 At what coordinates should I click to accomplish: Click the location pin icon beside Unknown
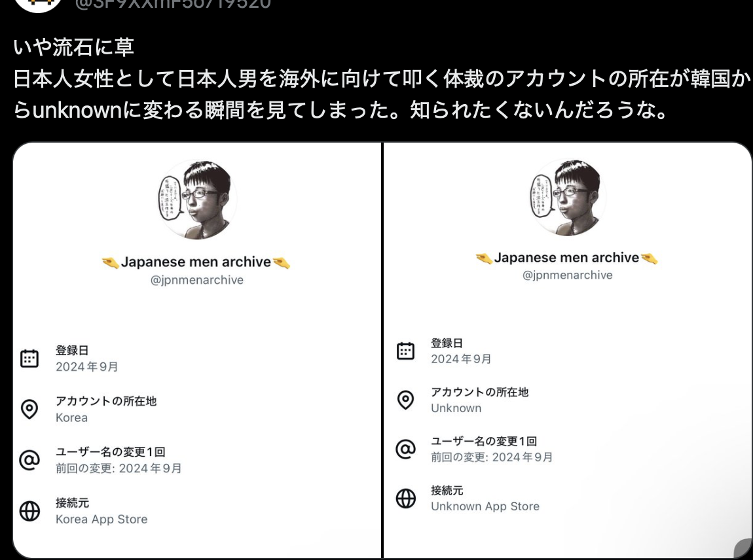[405, 400]
